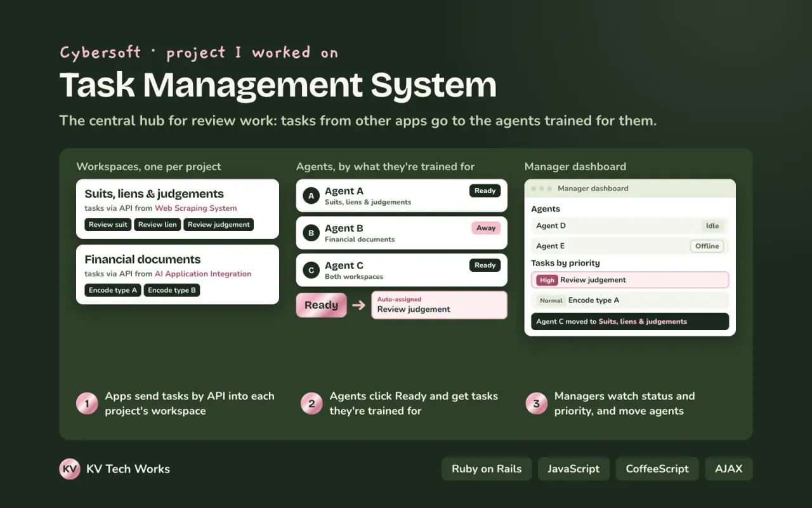Select the Encode type B tag

click(x=172, y=290)
